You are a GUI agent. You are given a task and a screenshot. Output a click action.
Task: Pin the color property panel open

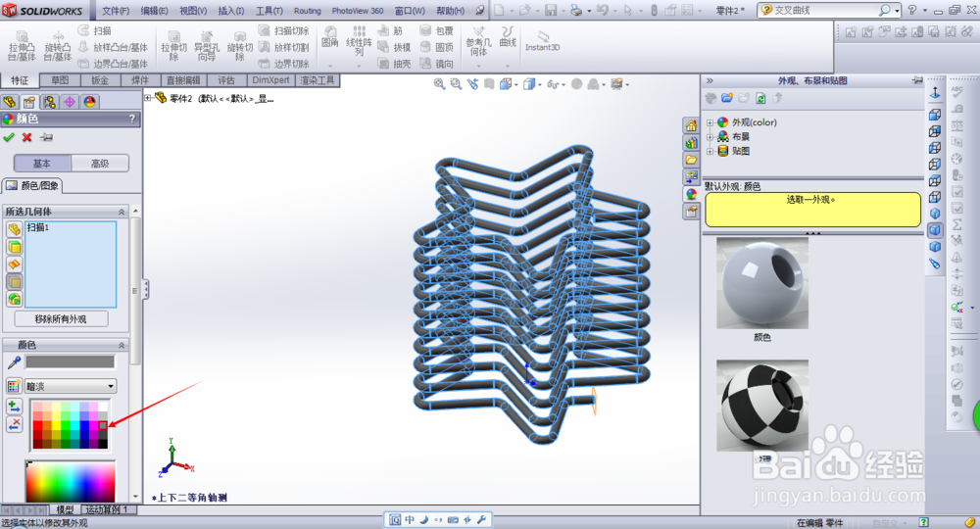[x=46, y=137]
